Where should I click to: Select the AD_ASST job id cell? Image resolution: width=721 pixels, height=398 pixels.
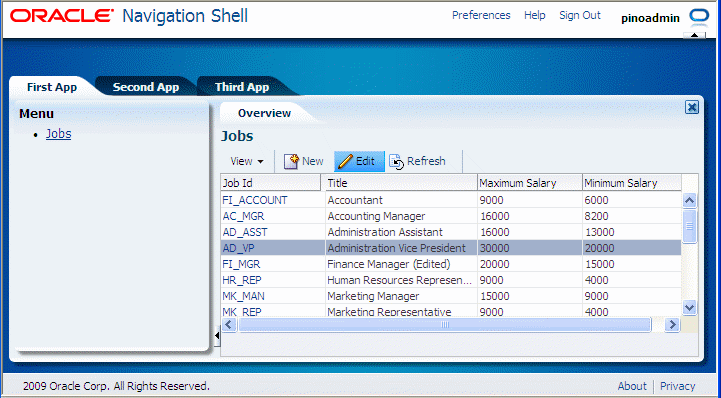click(273, 232)
